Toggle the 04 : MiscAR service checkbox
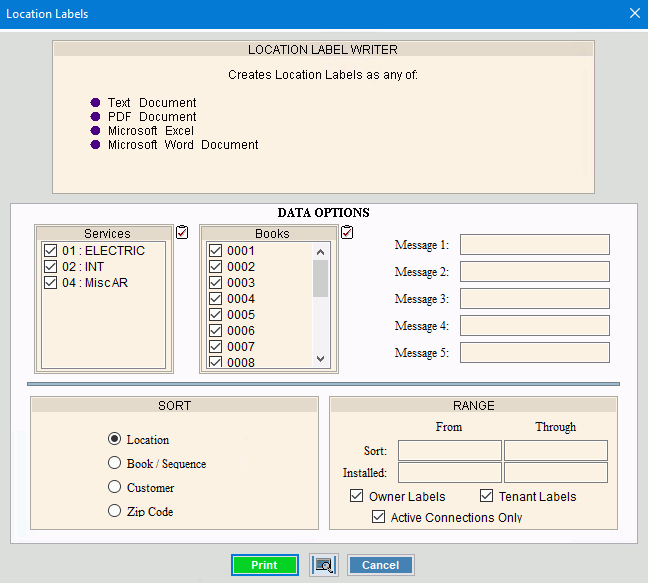Image resolution: width=648 pixels, height=583 pixels. click(x=50, y=283)
